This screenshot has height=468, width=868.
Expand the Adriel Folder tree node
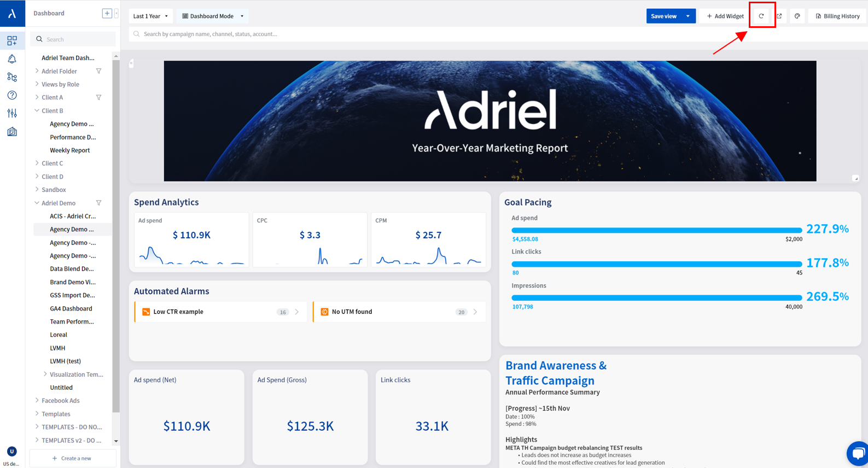click(37, 71)
